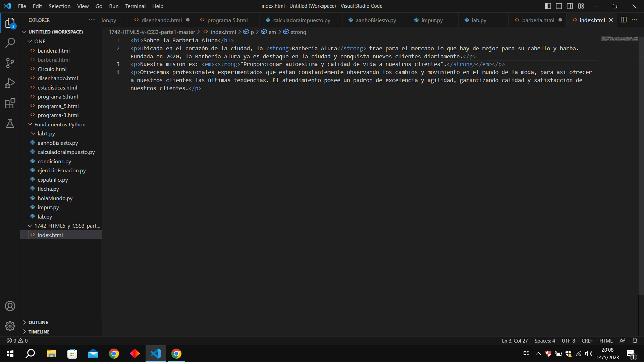The height and width of the screenshot is (362, 644).
Task: Toggle Primary Side Bar visibility
Action: (548, 6)
